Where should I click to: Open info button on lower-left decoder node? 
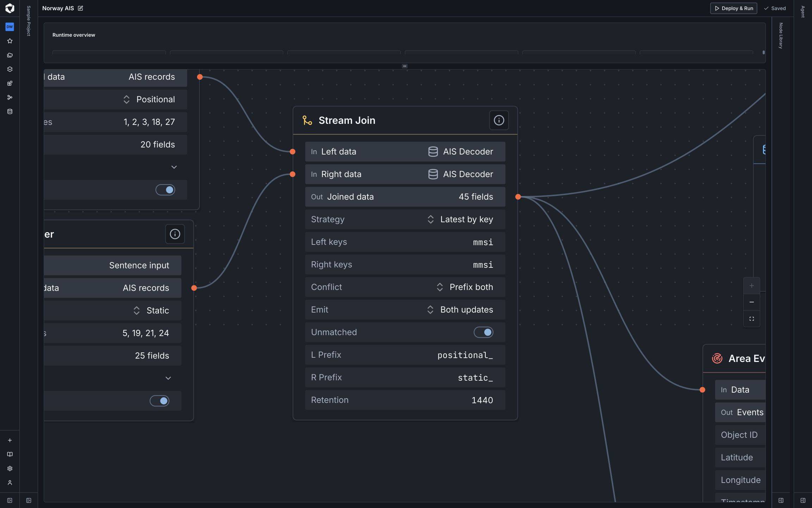[175, 234]
